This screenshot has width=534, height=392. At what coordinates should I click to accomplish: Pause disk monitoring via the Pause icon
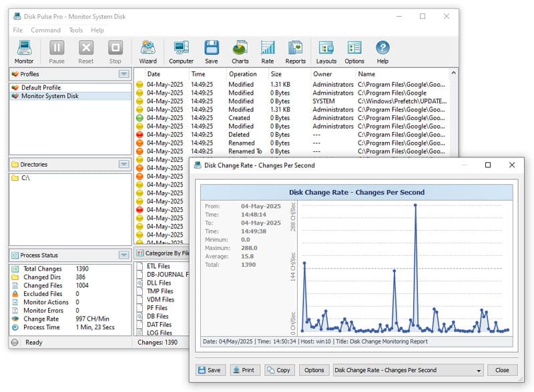[57, 50]
